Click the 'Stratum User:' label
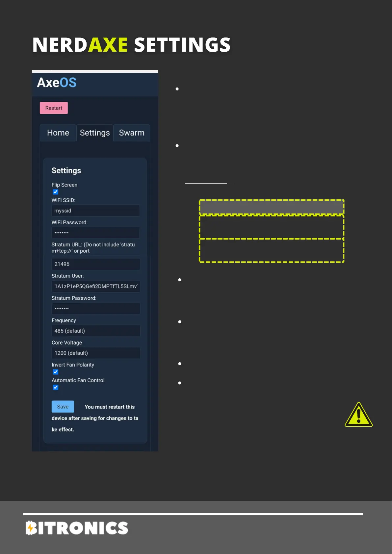 (x=67, y=276)
